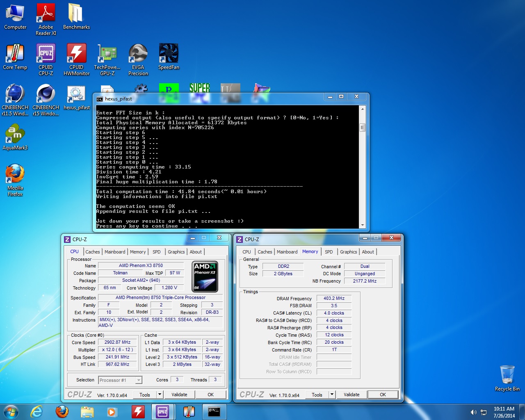Open Internet Explorer from taskbar
This screenshot has height=420, width=525.
coord(37,412)
